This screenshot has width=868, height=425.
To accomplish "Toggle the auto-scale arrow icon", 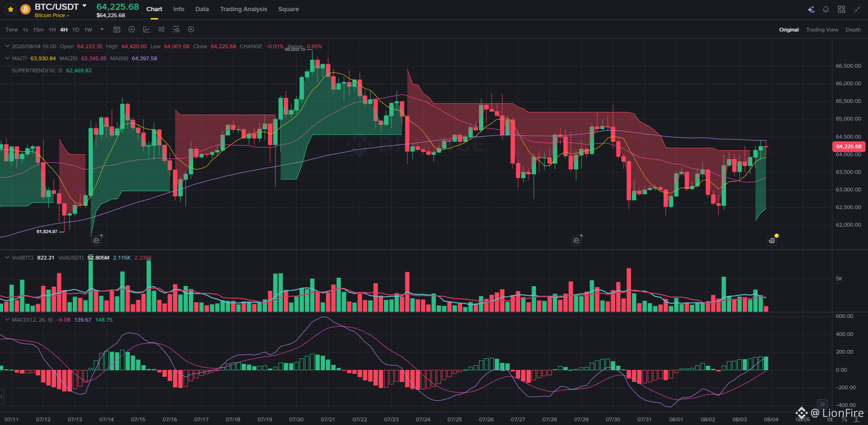I will pyautogui.click(x=856, y=419).
